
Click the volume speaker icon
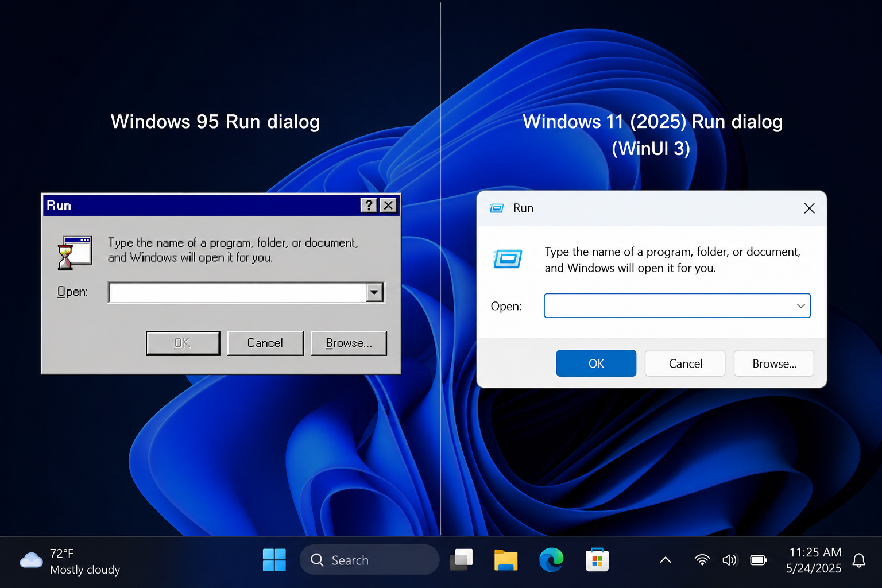coord(729,560)
